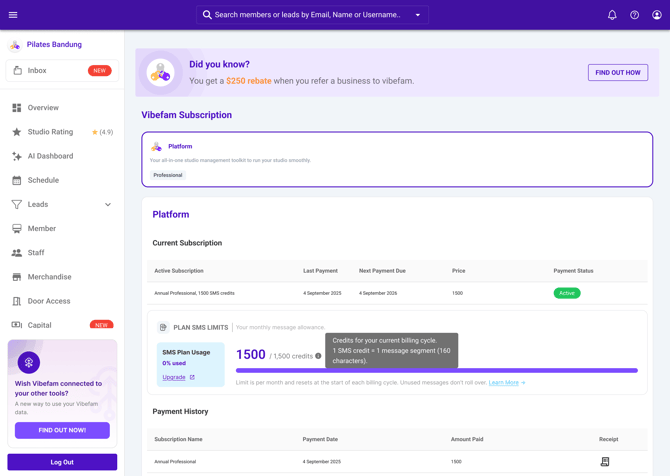Click the Professional plan tag

click(x=168, y=175)
